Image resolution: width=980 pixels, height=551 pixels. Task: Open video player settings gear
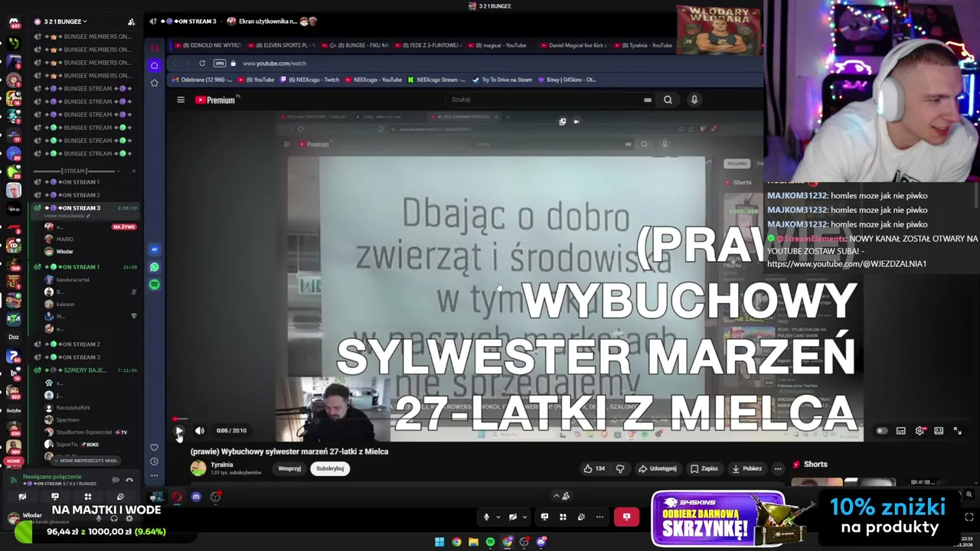coord(920,431)
